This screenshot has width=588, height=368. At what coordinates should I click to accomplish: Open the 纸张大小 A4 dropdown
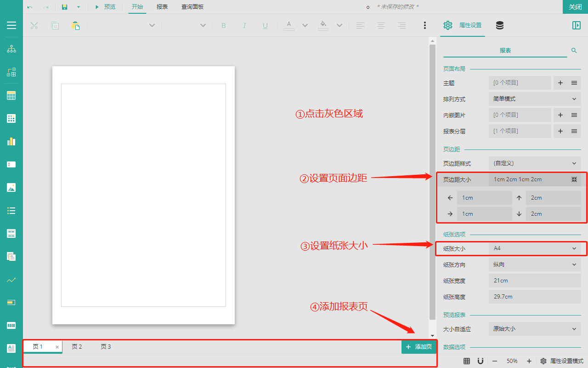click(535, 248)
